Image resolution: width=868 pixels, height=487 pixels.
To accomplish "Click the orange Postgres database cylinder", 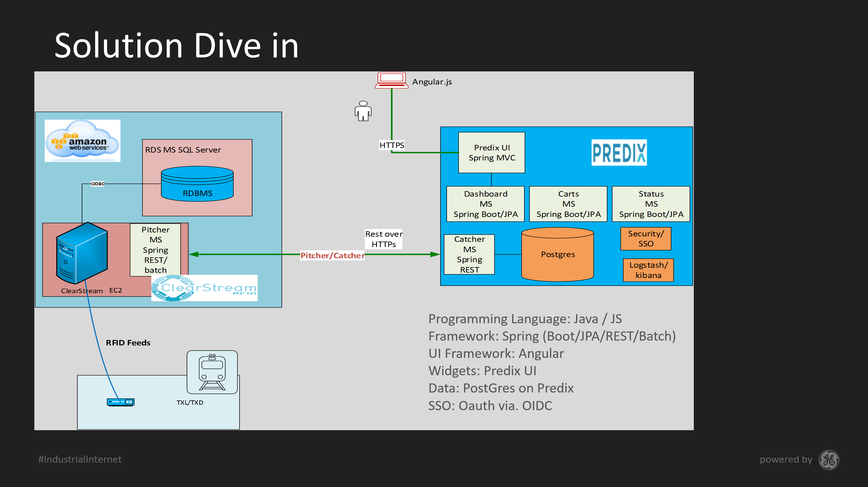I will [x=557, y=254].
